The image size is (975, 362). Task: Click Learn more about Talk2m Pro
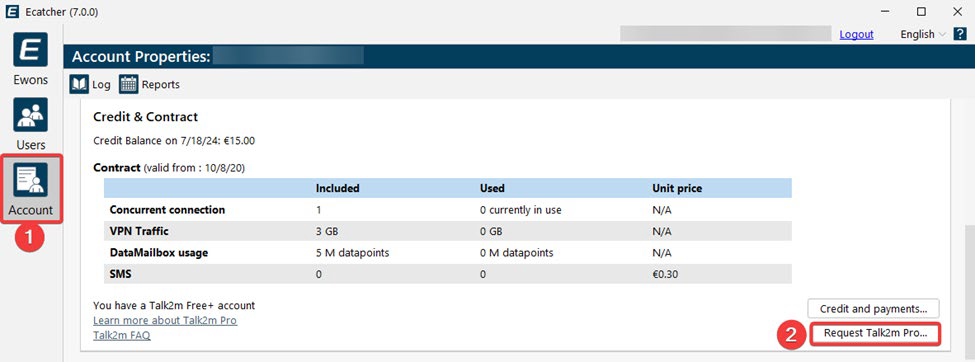(165, 321)
